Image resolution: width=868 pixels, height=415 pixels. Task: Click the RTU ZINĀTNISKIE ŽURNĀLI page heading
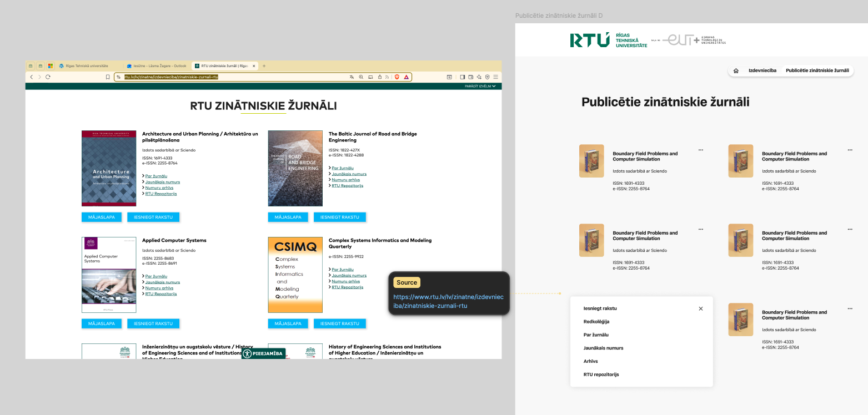[x=263, y=106]
